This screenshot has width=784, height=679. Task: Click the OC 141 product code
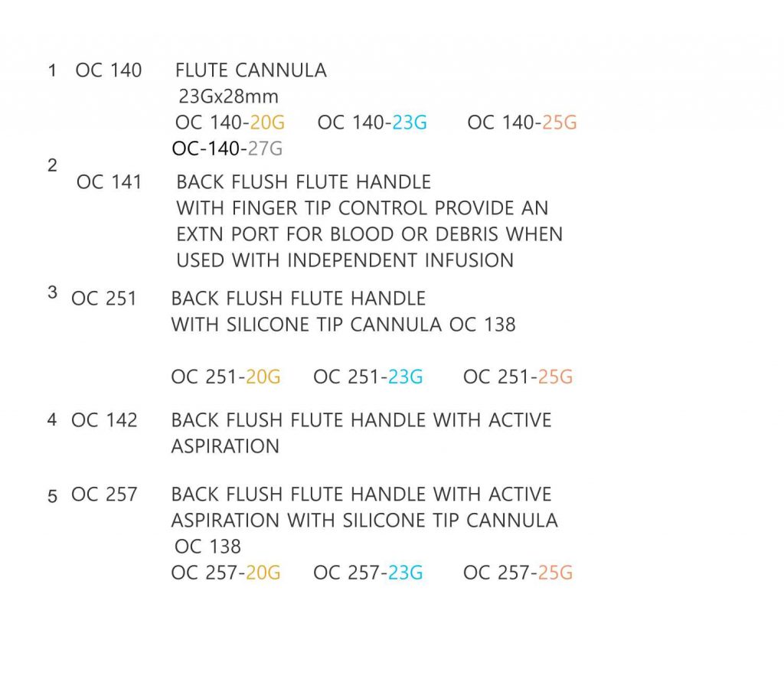click(x=109, y=182)
